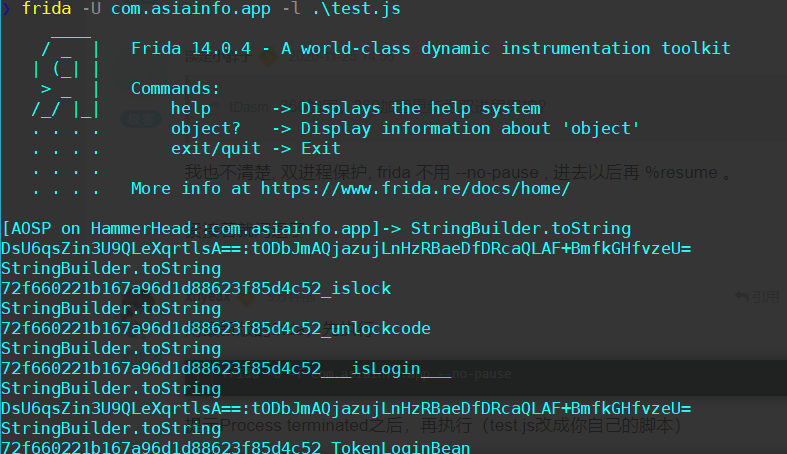Click the highlighted __isLogin__ output line

point(226,369)
